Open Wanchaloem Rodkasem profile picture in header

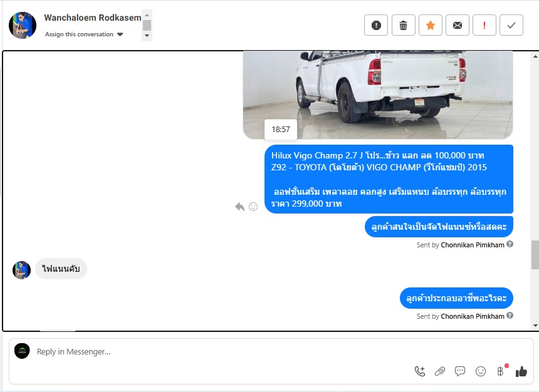point(23,25)
